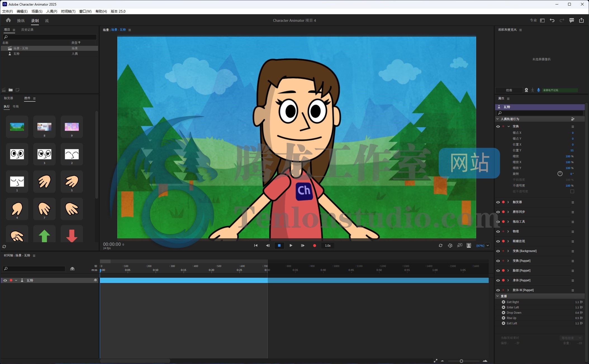Click the timeline zoom slider handle

click(461, 361)
